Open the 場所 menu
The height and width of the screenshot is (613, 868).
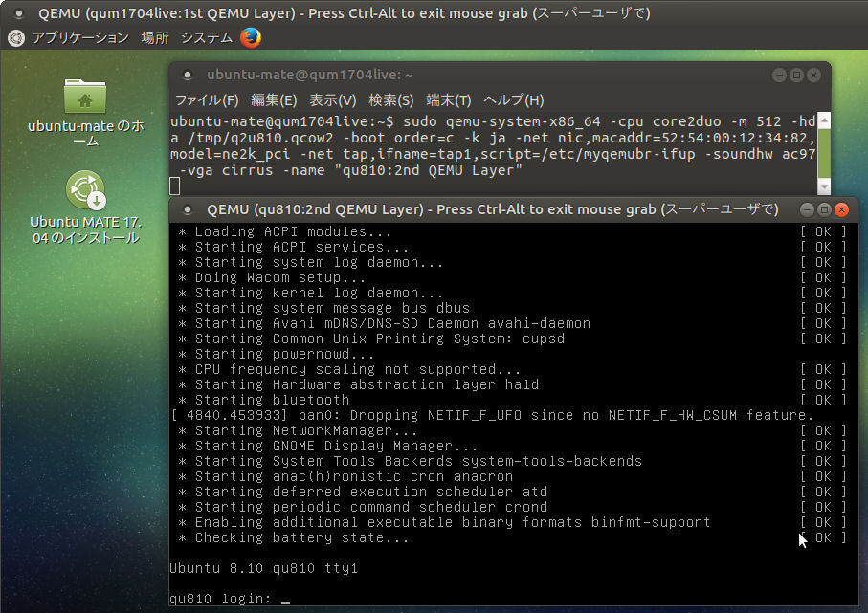[x=154, y=37]
